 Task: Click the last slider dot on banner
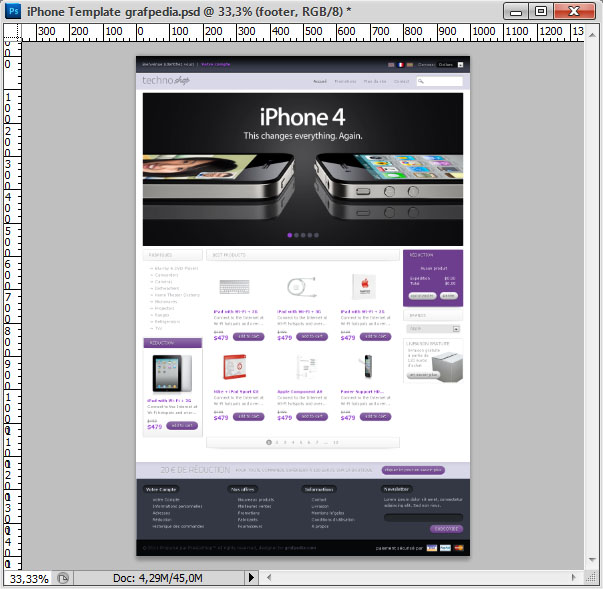coord(316,235)
